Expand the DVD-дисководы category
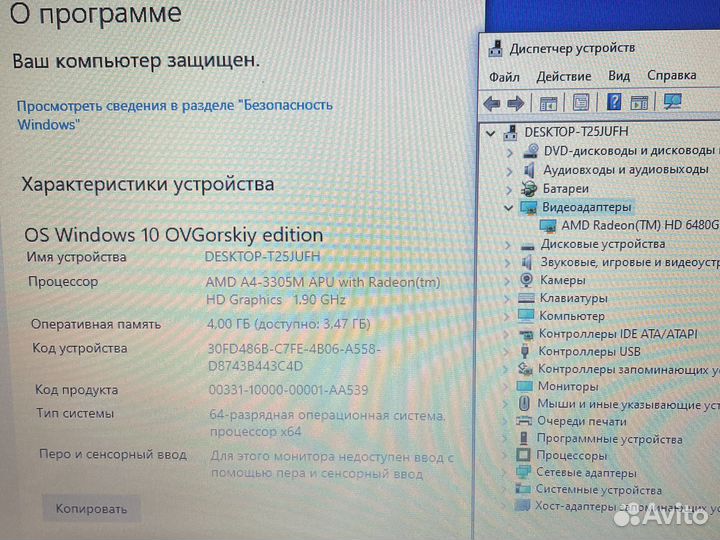Viewport: 720px width, 540px height. (510, 152)
